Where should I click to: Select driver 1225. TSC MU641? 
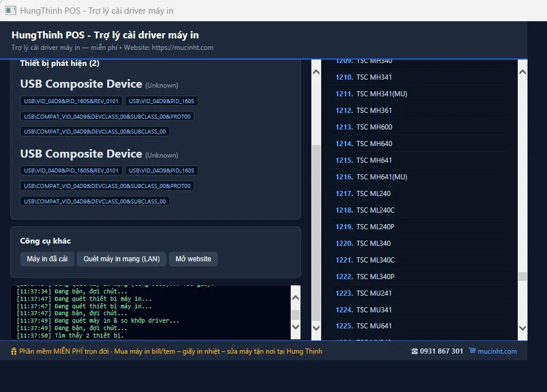tap(420, 326)
